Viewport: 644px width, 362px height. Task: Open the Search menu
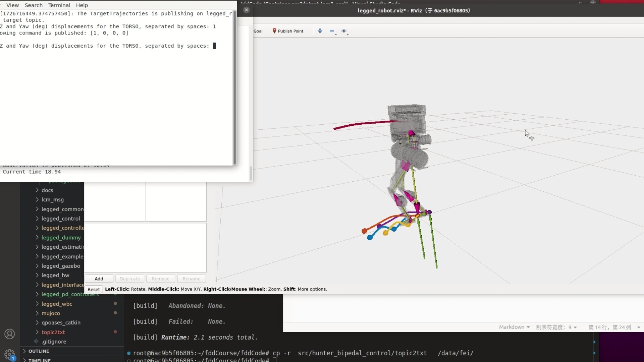click(x=34, y=5)
